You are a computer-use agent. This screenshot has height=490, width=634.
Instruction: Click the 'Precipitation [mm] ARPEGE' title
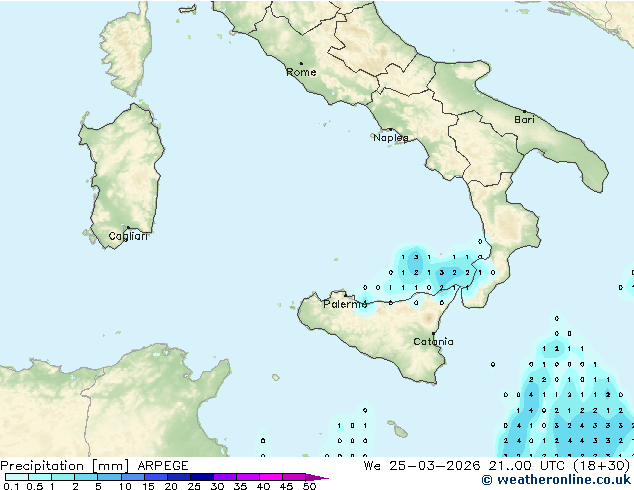coord(94,466)
